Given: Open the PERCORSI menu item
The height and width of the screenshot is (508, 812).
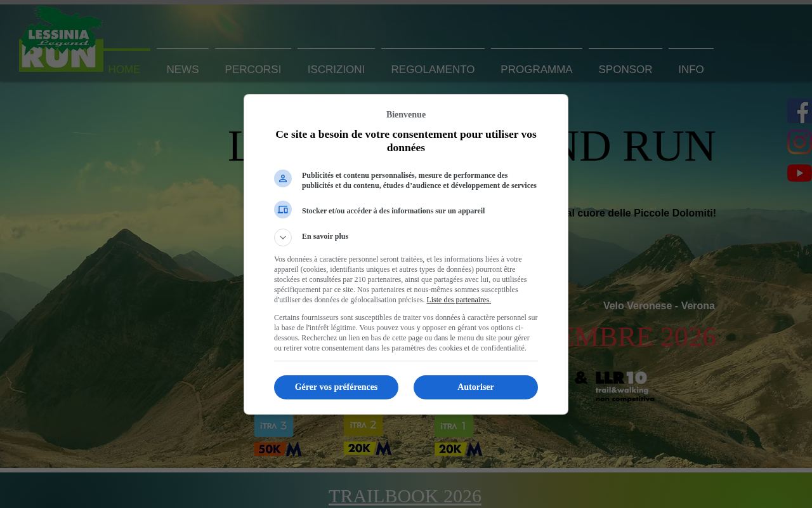Looking at the screenshot, I should [252, 69].
